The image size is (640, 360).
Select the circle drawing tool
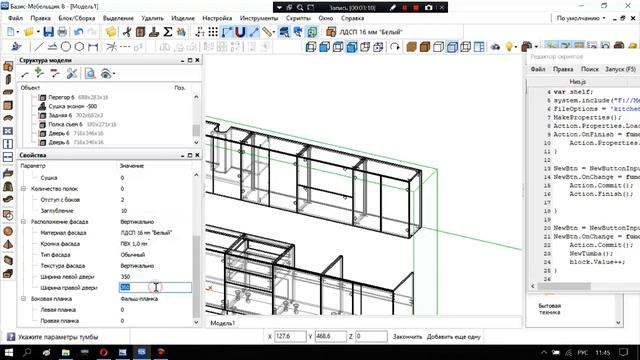pyautogui.click(x=66, y=47)
